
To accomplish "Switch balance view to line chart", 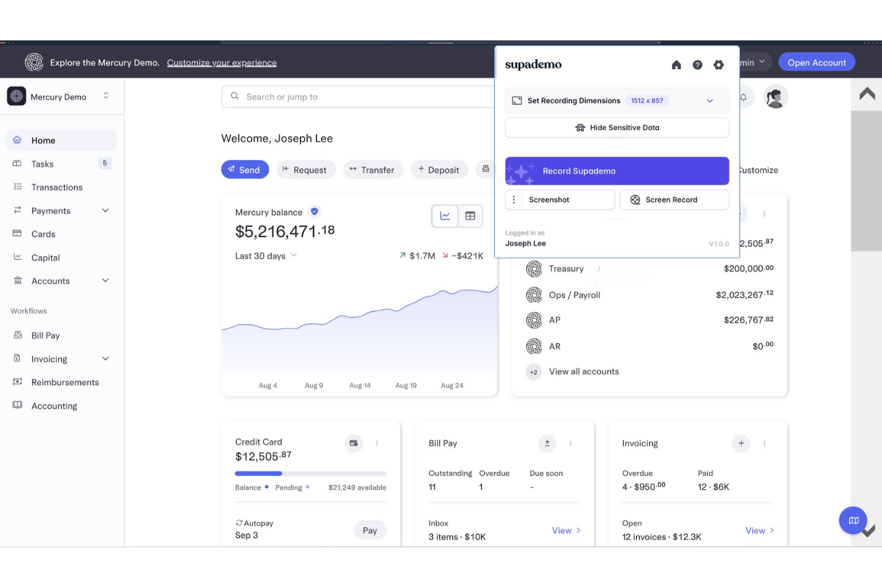I will (x=445, y=216).
